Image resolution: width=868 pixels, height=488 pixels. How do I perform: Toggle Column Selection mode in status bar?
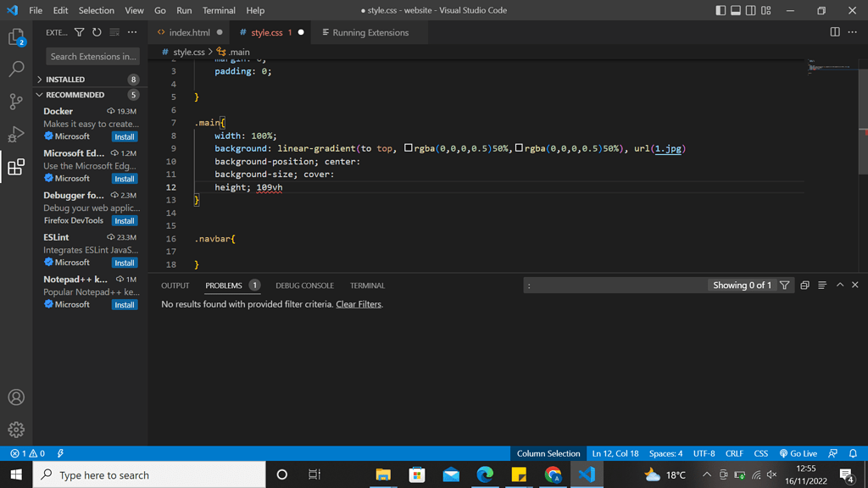tap(548, 453)
